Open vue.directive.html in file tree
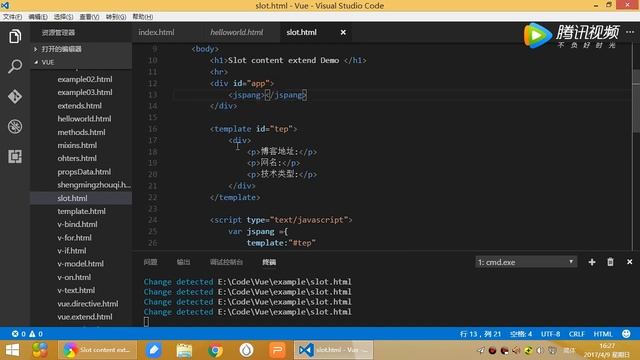 [88, 304]
